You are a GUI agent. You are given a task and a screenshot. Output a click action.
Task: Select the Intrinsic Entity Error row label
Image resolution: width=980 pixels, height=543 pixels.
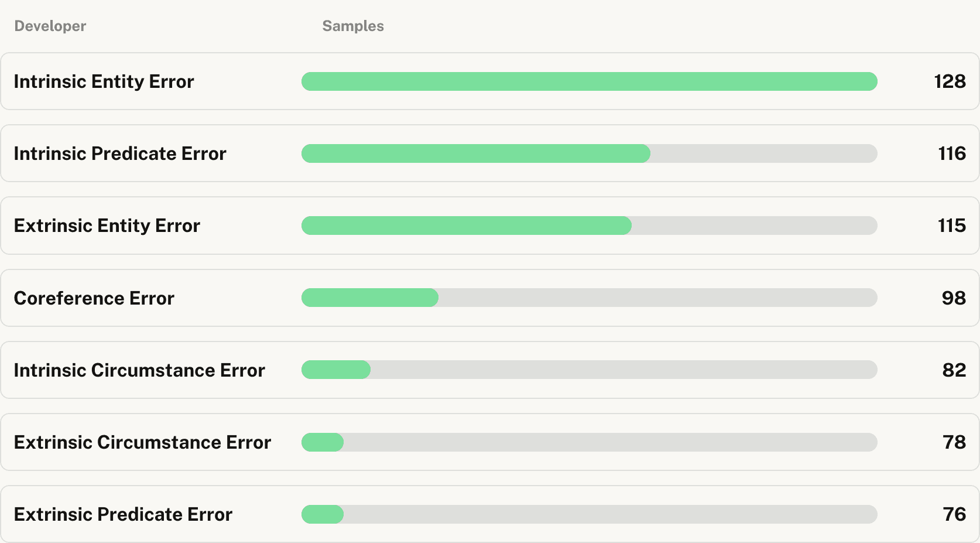(x=104, y=81)
